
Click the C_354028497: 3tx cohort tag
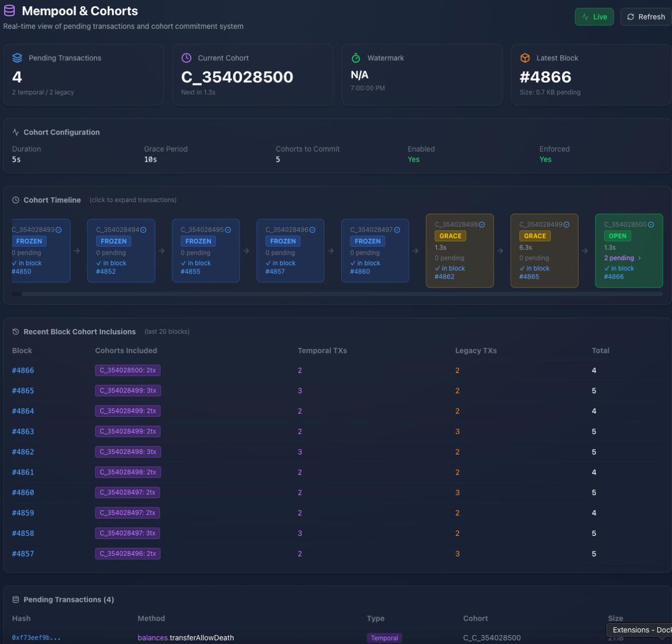click(128, 533)
